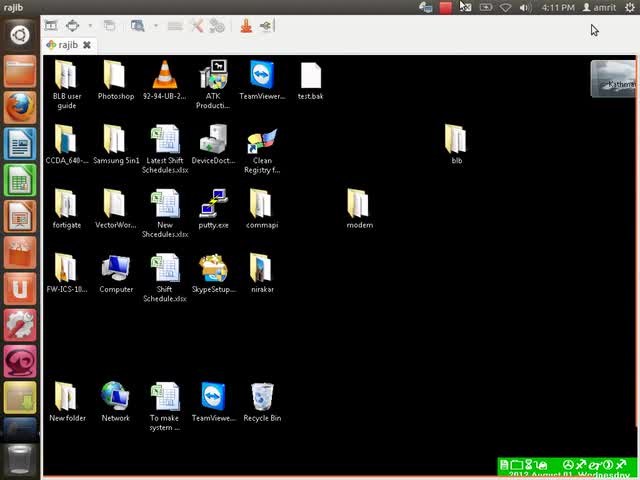640x480 pixels.
Task: Select the Shift Schedule.xlsx file
Action: (165, 278)
